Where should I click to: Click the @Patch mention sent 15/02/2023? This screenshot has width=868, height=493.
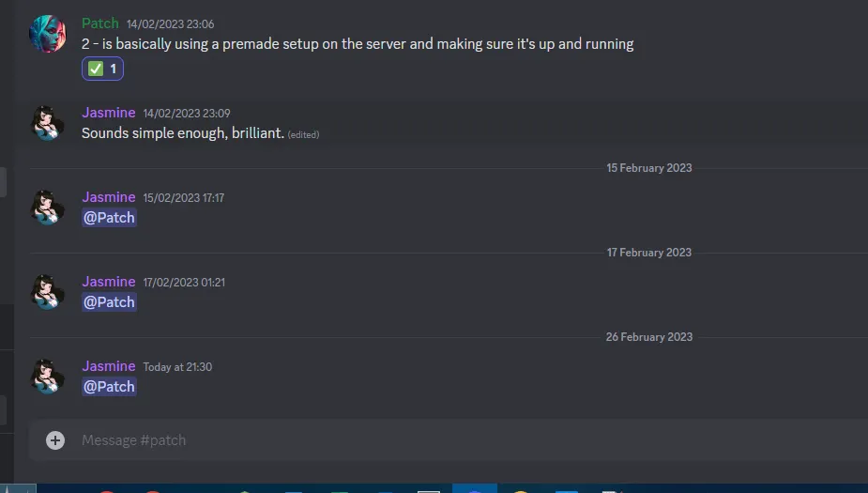point(109,218)
